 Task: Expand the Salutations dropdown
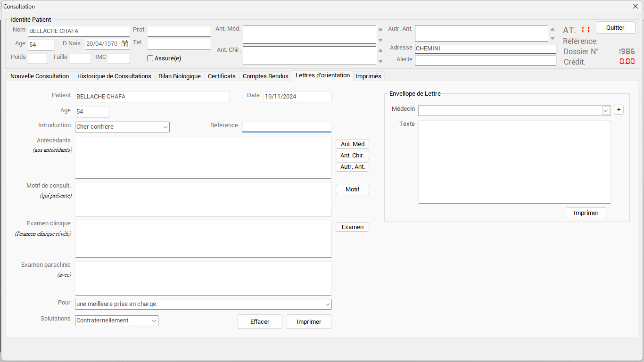154,321
